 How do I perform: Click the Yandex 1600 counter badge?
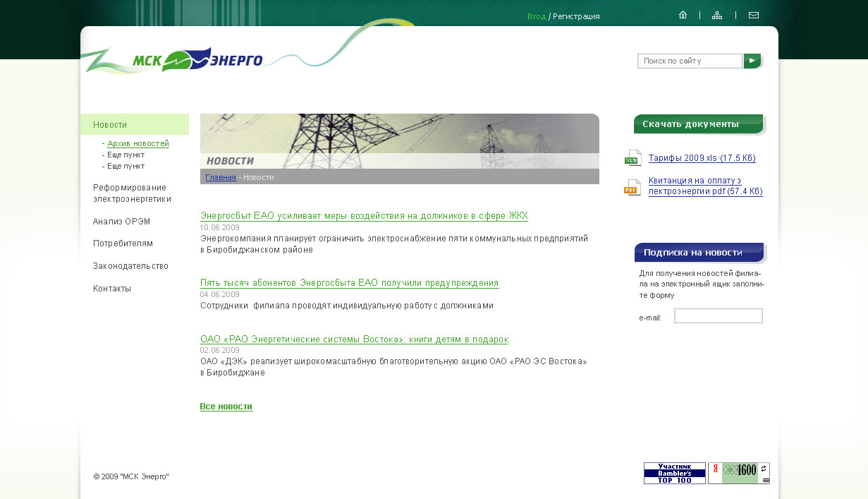click(739, 473)
